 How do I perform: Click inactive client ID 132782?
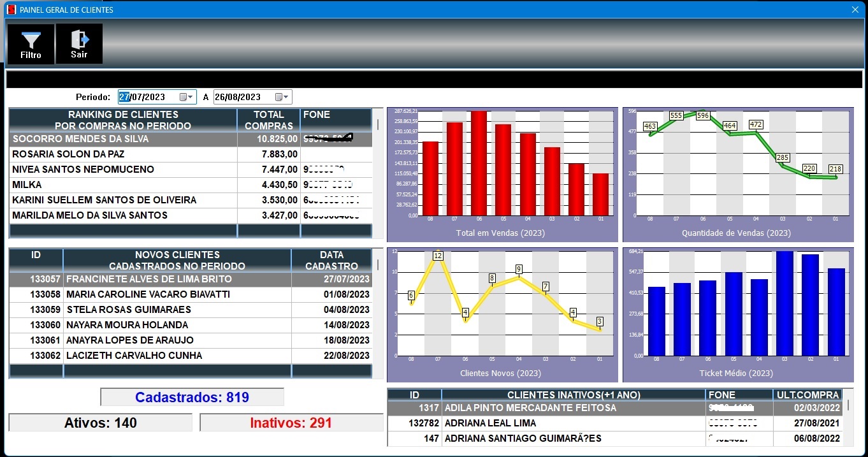coord(424,423)
